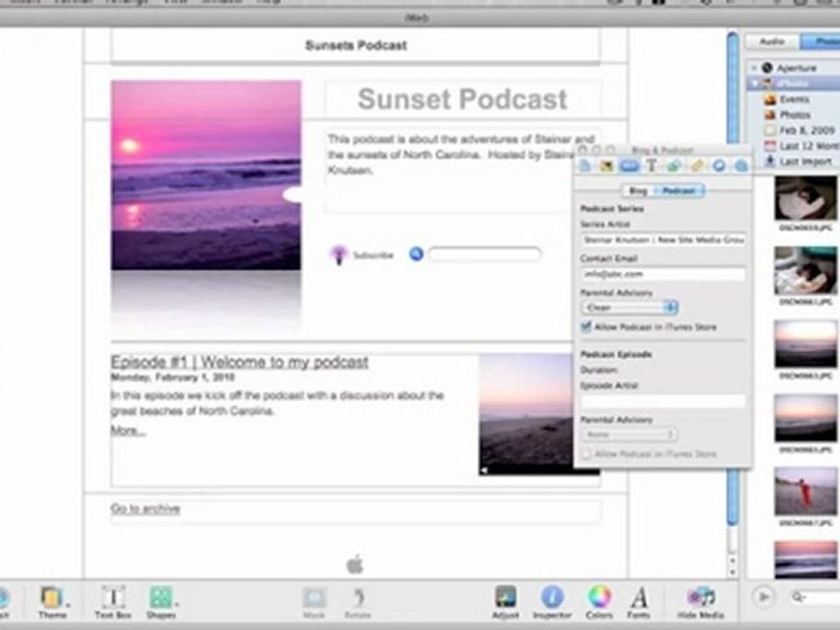Click the Sunsets Podcast navigation title
The width and height of the screenshot is (840, 630).
point(356,45)
